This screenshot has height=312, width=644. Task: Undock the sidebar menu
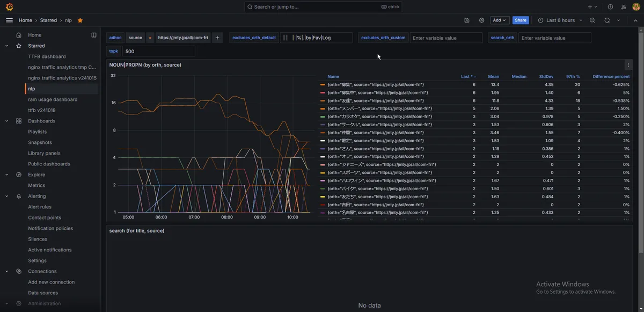[94, 35]
